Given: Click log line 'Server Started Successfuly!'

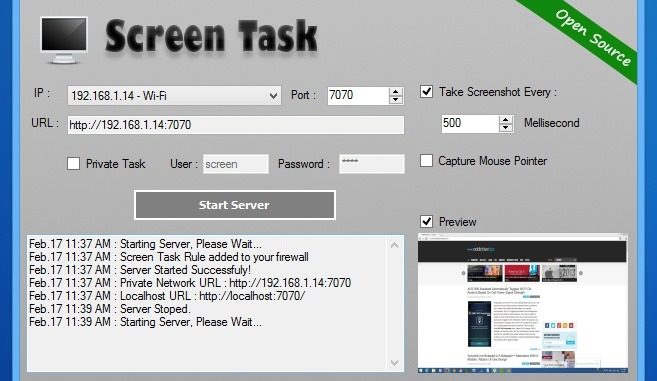Looking at the screenshot, I should (140, 270).
